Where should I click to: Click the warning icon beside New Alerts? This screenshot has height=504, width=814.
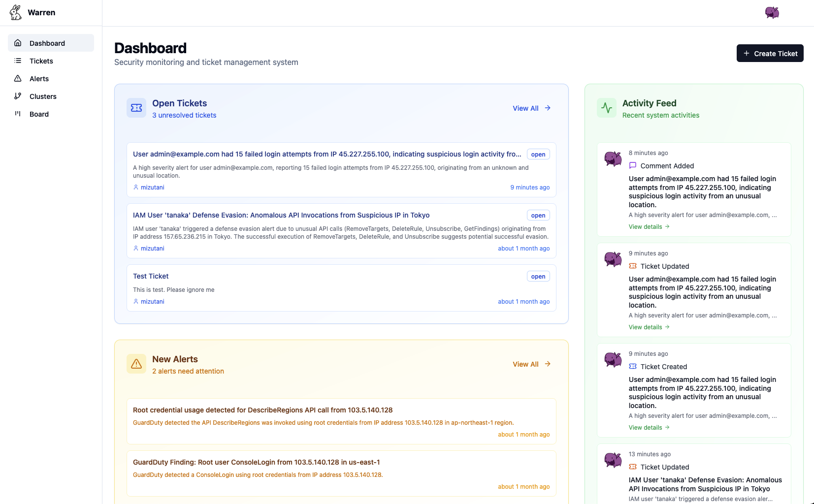tap(136, 364)
